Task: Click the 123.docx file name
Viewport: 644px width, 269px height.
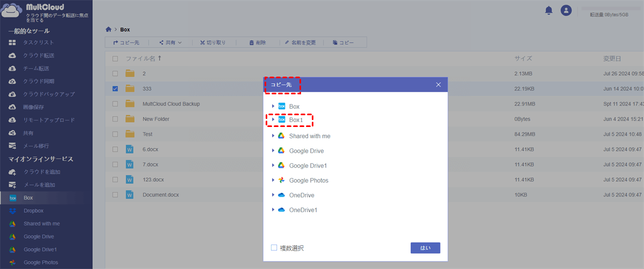Action: [x=154, y=180]
